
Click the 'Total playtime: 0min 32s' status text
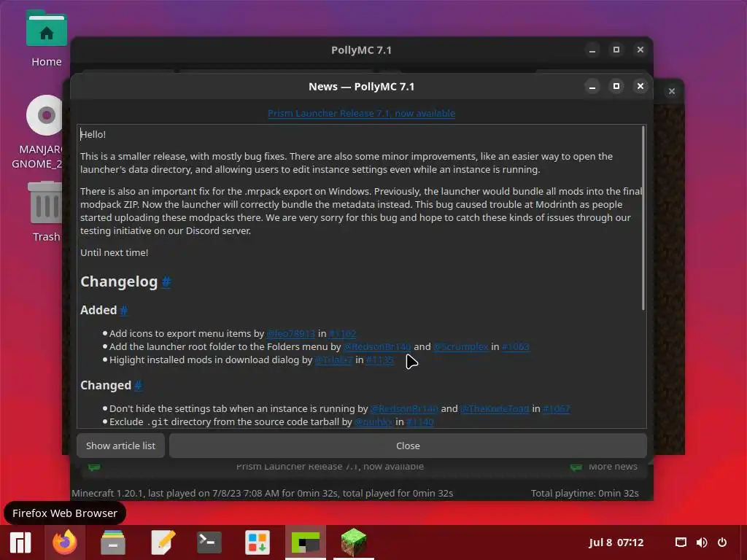pyautogui.click(x=585, y=494)
